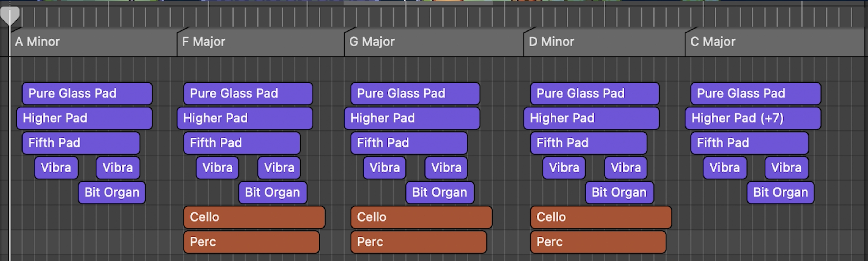Select Bit Organ region in A Minor

click(x=112, y=192)
